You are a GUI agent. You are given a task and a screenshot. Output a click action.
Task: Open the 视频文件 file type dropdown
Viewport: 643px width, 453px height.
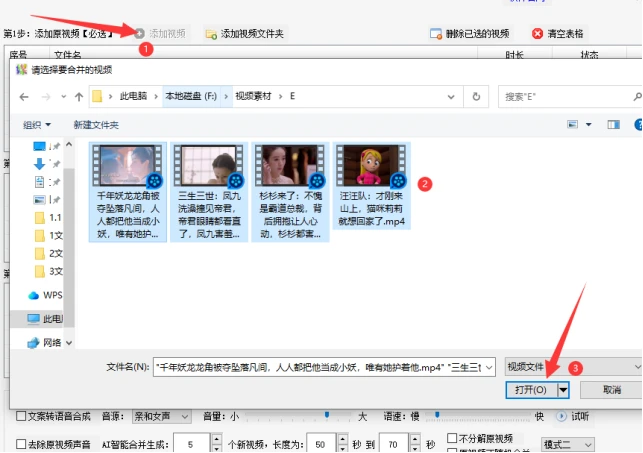click(x=573, y=367)
